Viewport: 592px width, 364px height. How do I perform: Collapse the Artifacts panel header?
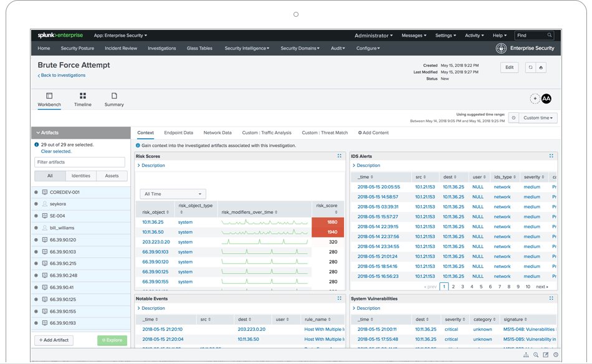[81, 133]
